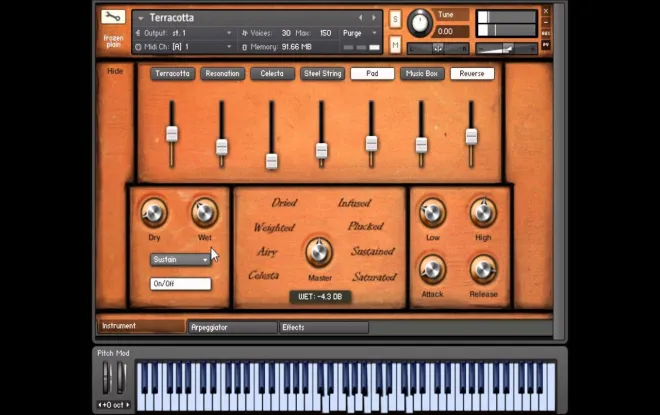The height and width of the screenshot is (415, 660).
Task: Click the Pitch wheel
Action: pyautogui.click(x=107, y=378)
